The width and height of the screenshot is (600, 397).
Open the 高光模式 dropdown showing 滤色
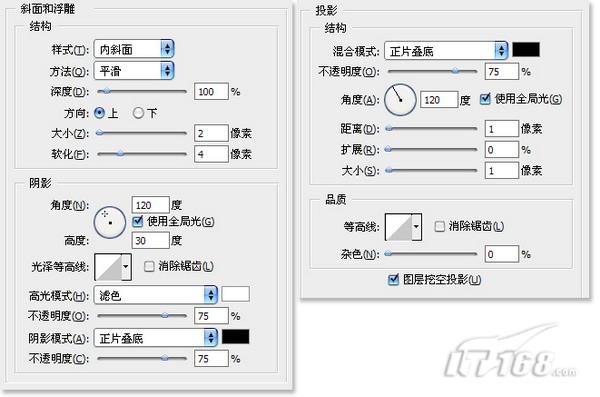[x=156, y=295]
